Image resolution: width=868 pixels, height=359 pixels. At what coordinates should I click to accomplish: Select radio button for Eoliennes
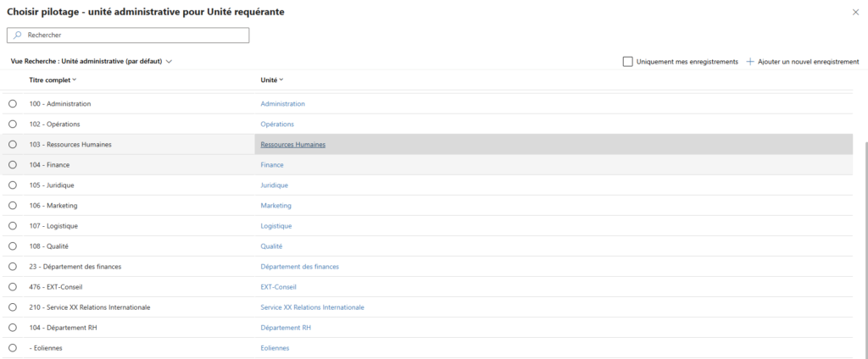(13, 348)
